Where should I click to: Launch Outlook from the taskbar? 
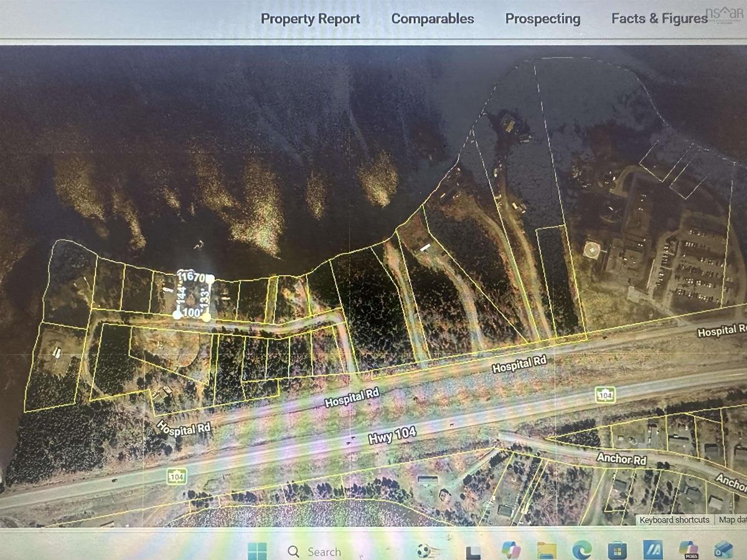click(723, 551)
